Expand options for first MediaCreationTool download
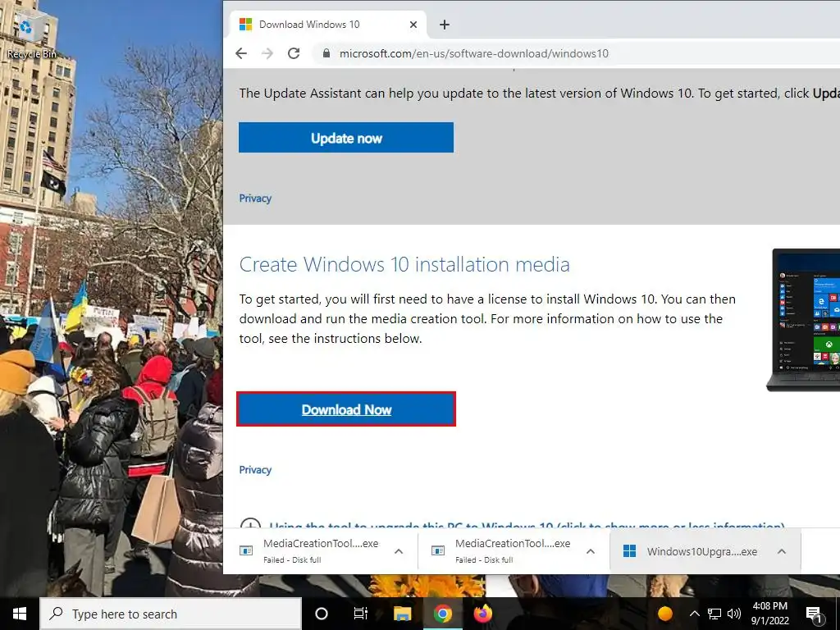 point(399,551)
